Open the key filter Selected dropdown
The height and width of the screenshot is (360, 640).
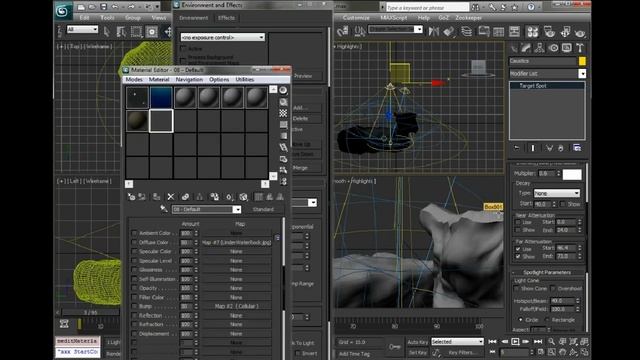(457, 342)
